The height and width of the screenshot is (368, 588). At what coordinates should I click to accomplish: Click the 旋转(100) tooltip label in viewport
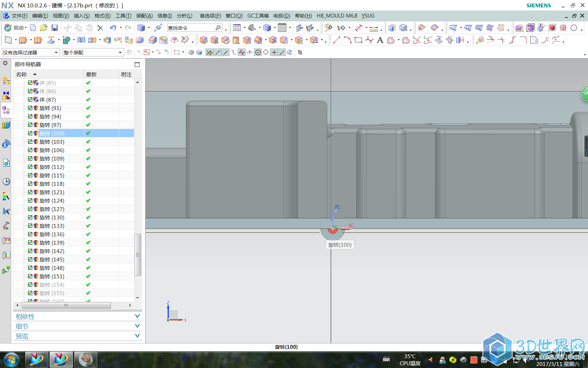tap(340, 245)
